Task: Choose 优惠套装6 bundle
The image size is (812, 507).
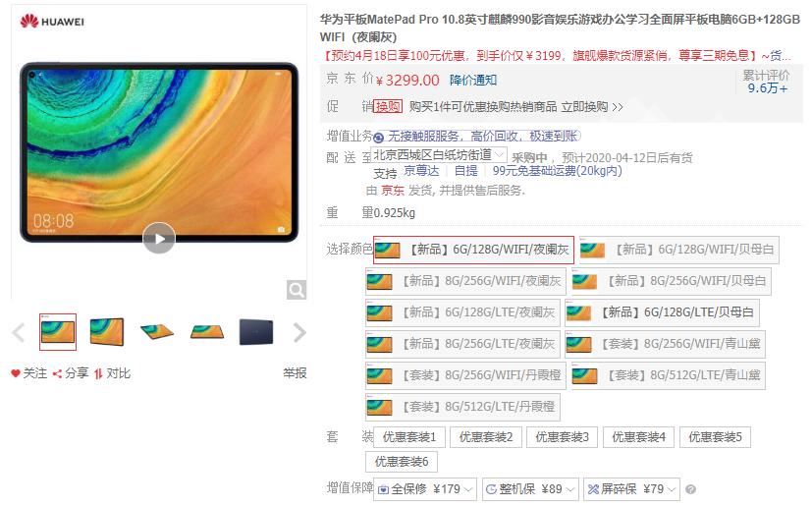Action: click(x=402, y=462)
